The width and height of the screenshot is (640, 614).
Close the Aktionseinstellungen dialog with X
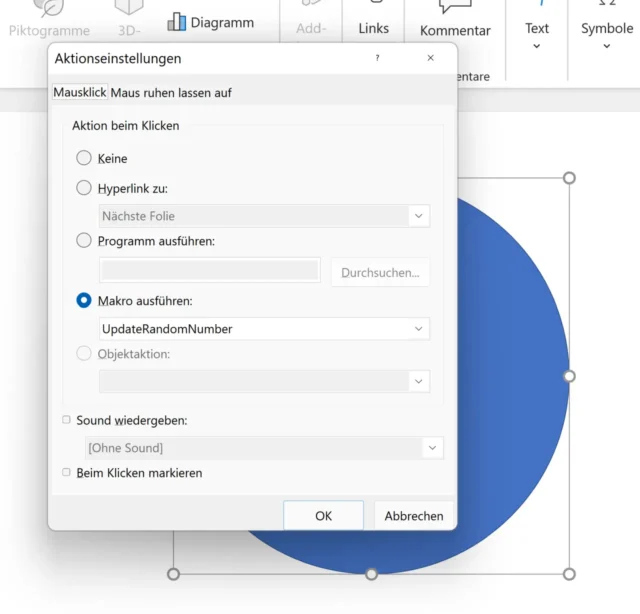431,59
